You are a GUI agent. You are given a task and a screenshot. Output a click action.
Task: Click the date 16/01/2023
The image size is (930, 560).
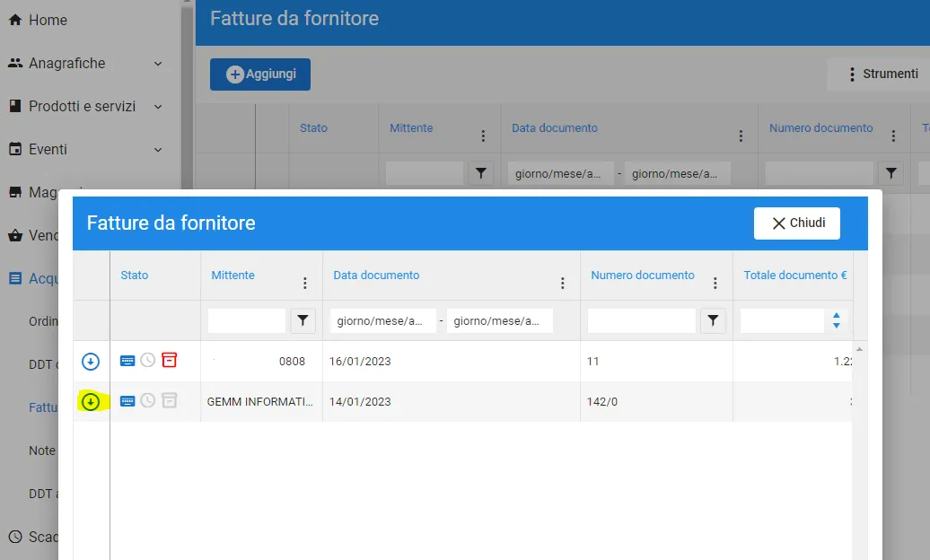pos(360,362)
